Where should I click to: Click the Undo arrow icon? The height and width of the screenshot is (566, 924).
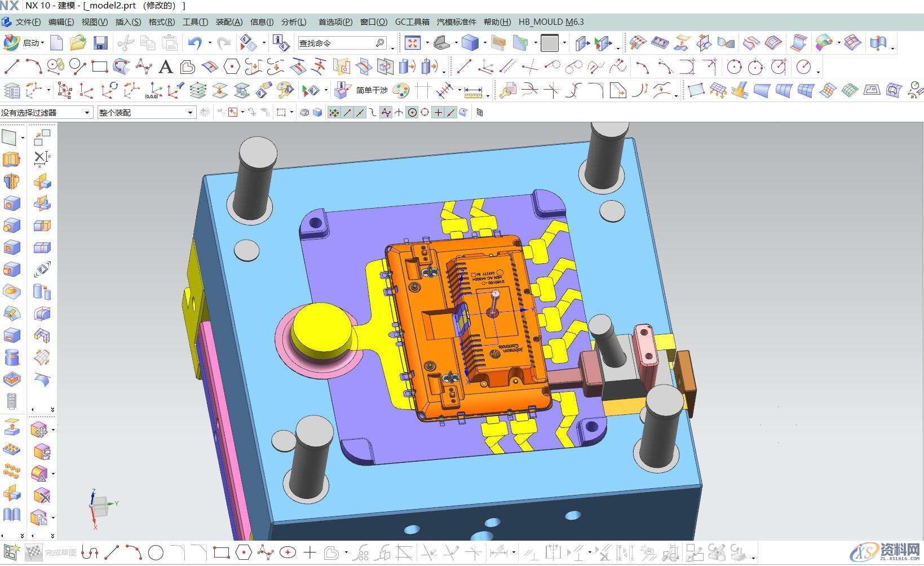(195, 43)
